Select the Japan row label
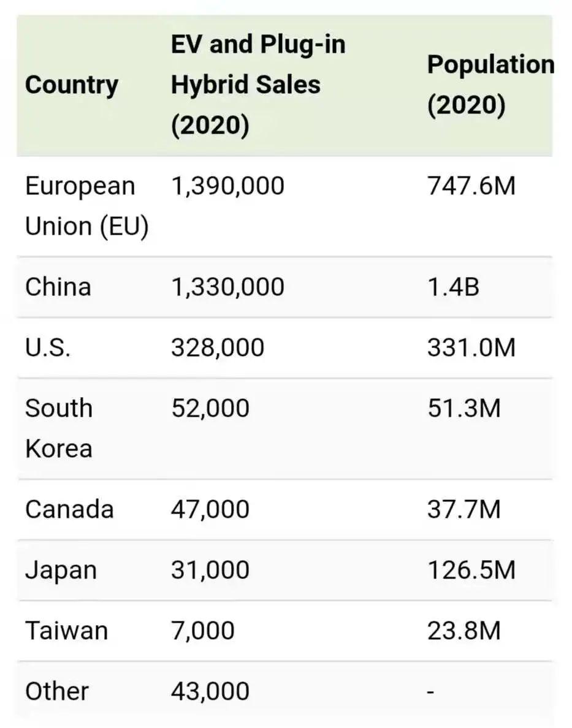 (x=61, y=570)
